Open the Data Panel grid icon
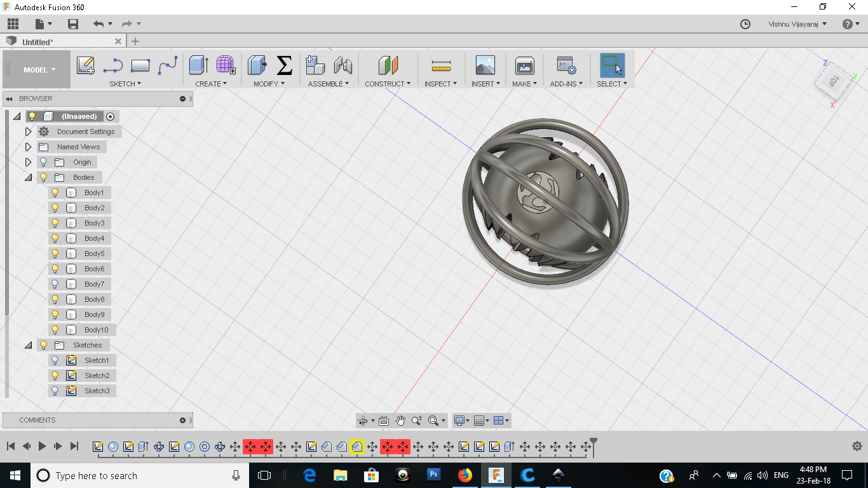 point(13,24)
